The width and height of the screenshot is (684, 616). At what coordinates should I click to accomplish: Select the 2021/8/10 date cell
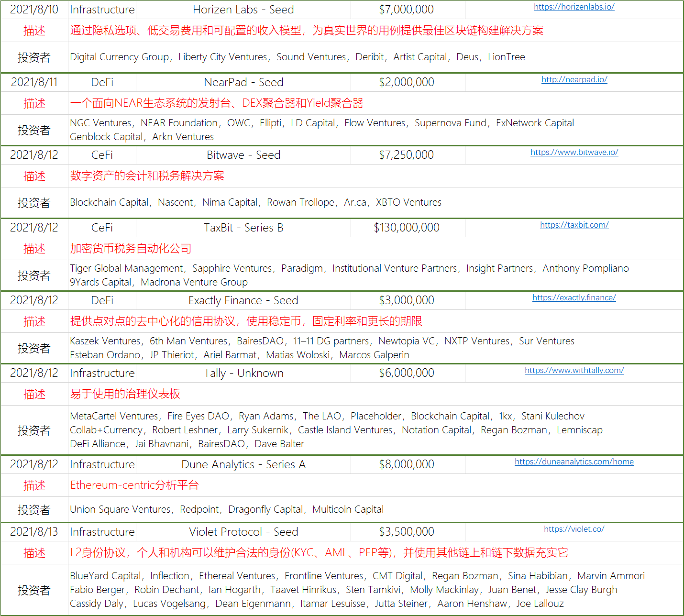pyautogui.click(x=34, y=10)
